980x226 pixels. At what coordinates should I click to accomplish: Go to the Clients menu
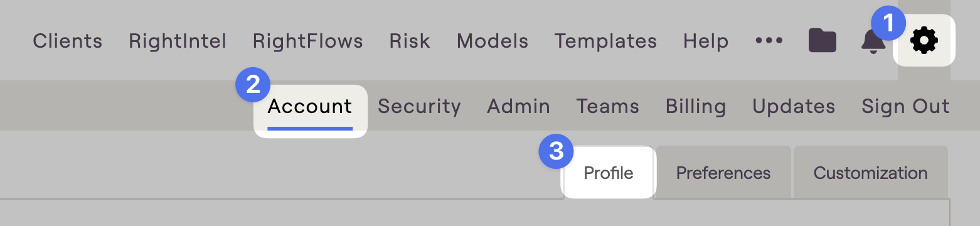point(68,41)
